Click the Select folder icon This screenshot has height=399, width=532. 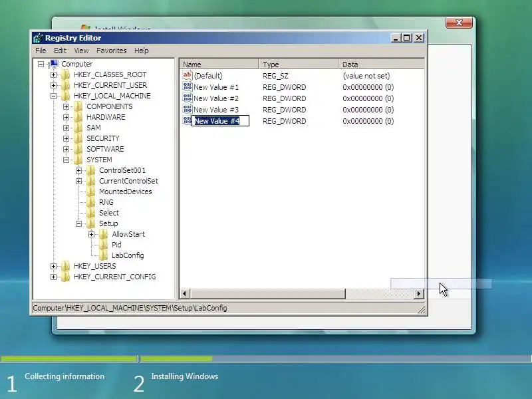pyautogui.click(x=91, y=213)
